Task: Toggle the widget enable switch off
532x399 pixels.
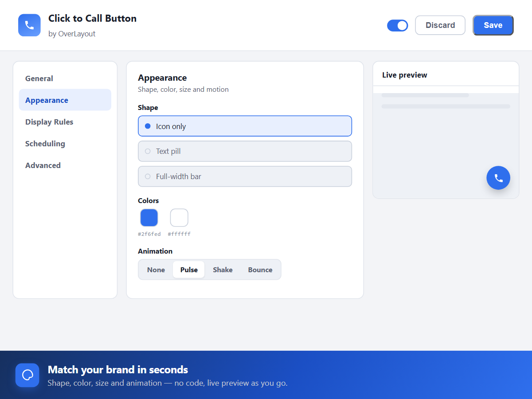Action: coord(398,25)
